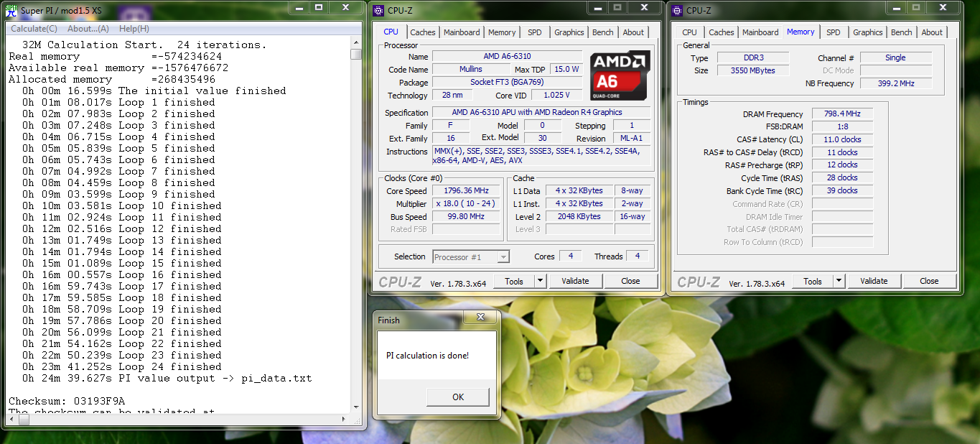Click the CAS# Latency 11.0 clocks value

[842, 139]
